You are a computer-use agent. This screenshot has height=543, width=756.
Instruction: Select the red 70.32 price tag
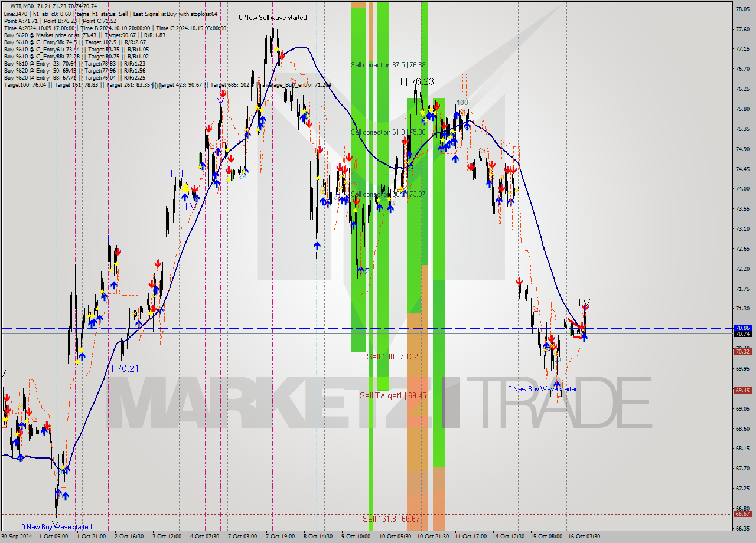(742, 351)
